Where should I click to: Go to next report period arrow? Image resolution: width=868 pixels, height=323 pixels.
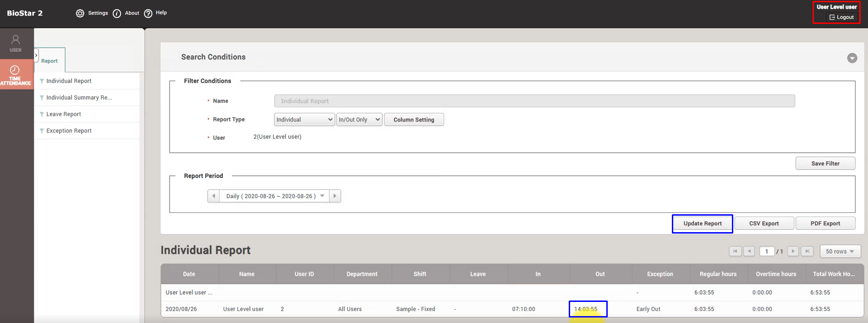pyautogui.click(x=335, y=196)
